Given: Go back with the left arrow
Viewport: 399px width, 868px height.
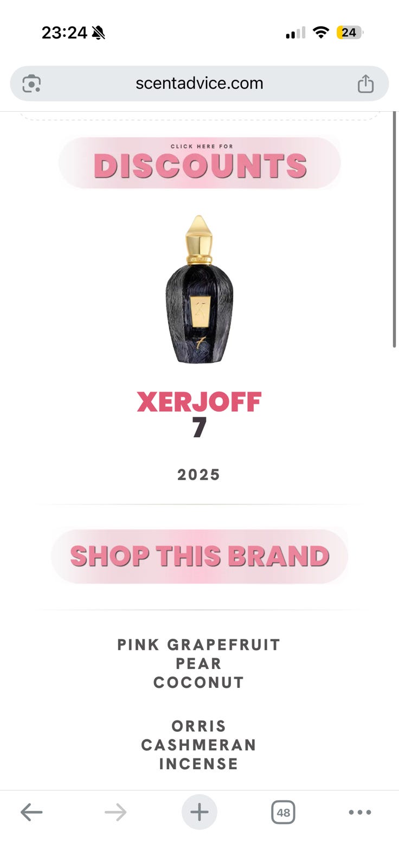Looking at the screenshot, I should [31, 812].
